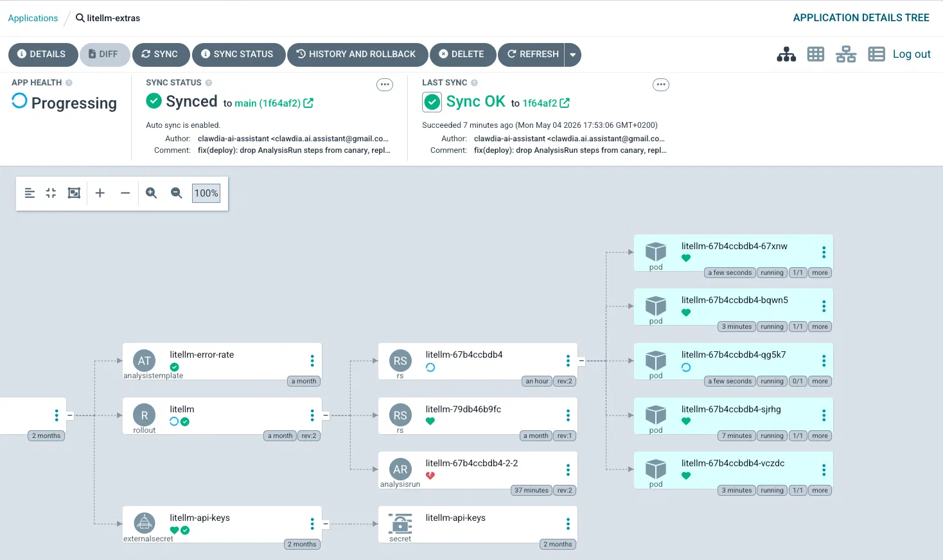943x560 pixels.
Task: Open the Refresh dropdown arrow
Action: coord(572,55)
